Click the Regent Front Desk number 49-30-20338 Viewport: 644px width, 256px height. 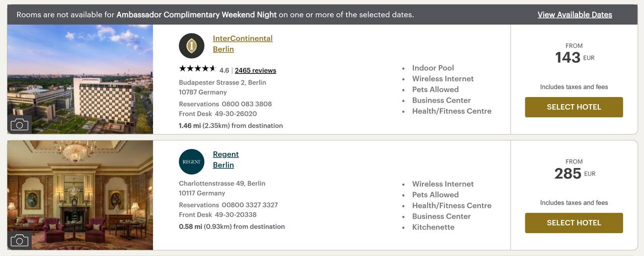(x=235, y=215)
